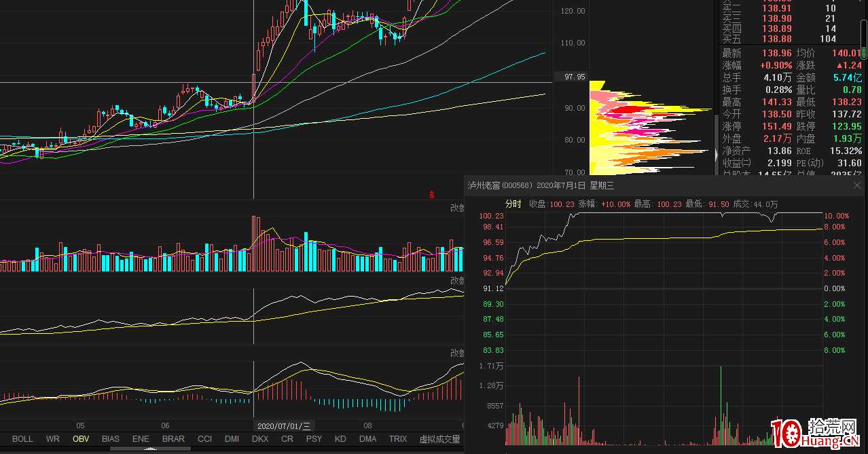Click the 收益 value 2.199

(779, 163)
